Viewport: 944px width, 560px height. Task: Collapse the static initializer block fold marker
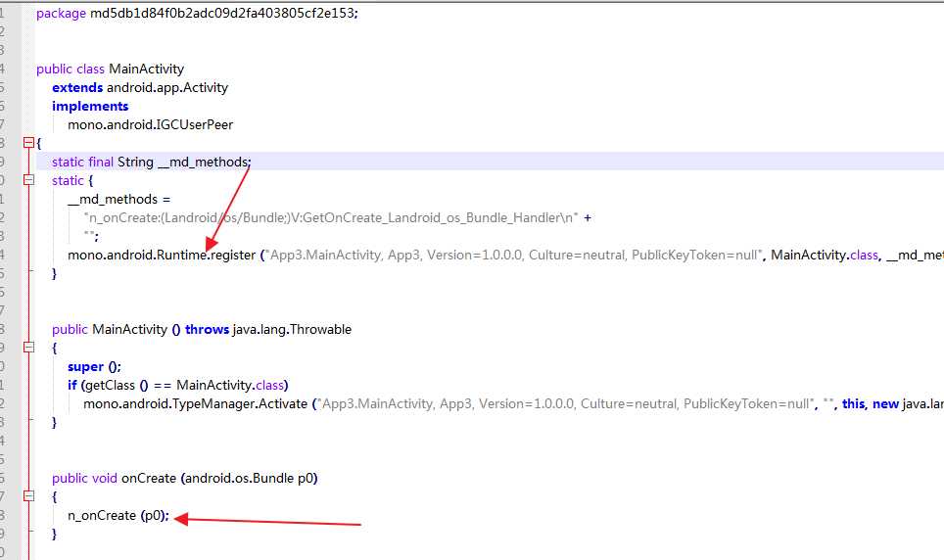coord(28,180)
